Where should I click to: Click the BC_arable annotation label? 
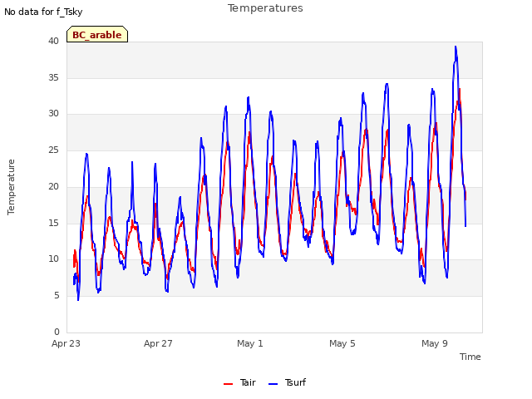click(x=97, y=35)
